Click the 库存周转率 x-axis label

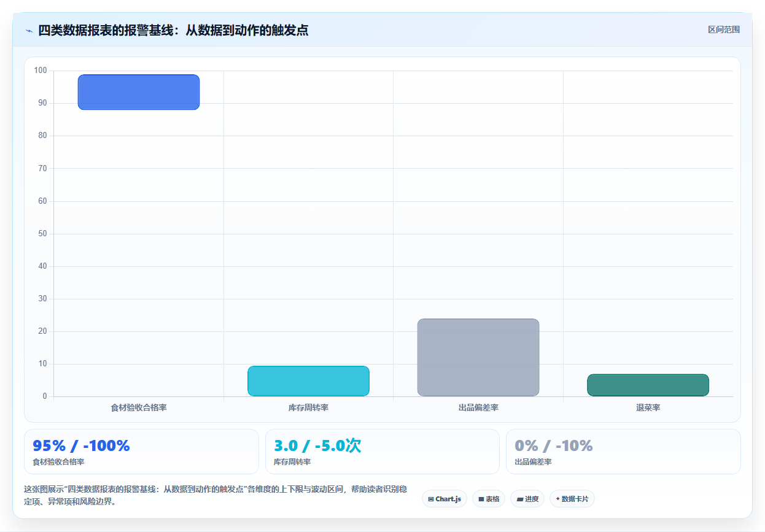[308, 408]
